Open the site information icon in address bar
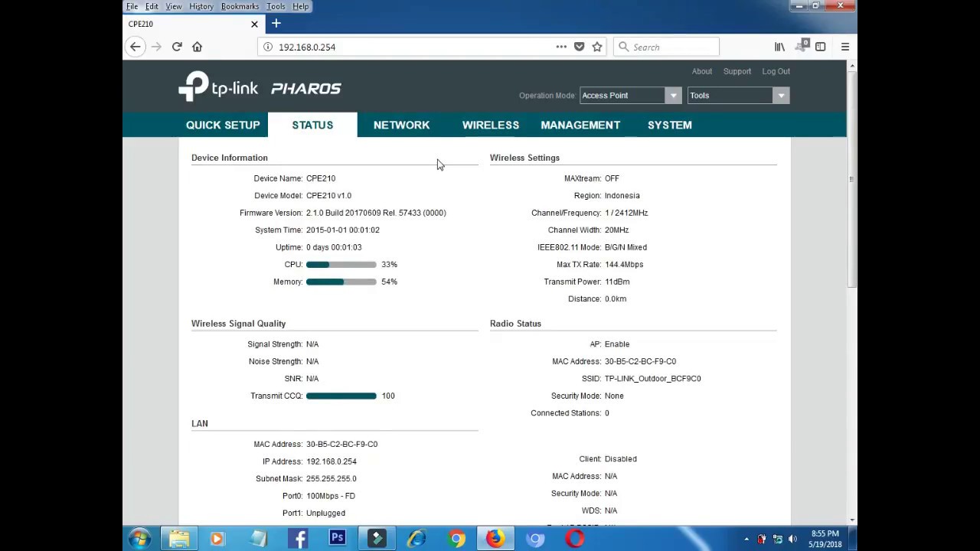This screenshot has height=551, width=980. (x=268, y=47)
